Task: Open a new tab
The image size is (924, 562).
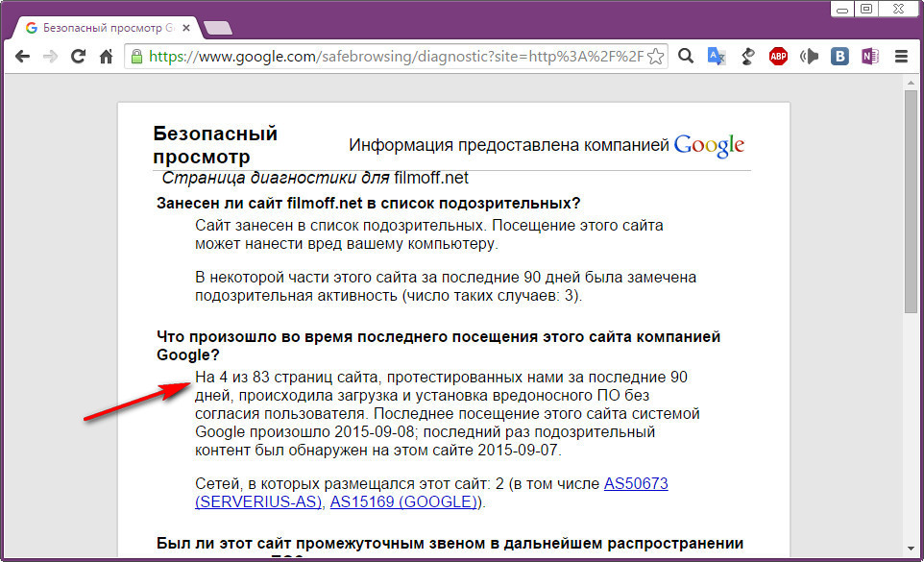Action: pyautogui.click(x=217, y=28)
